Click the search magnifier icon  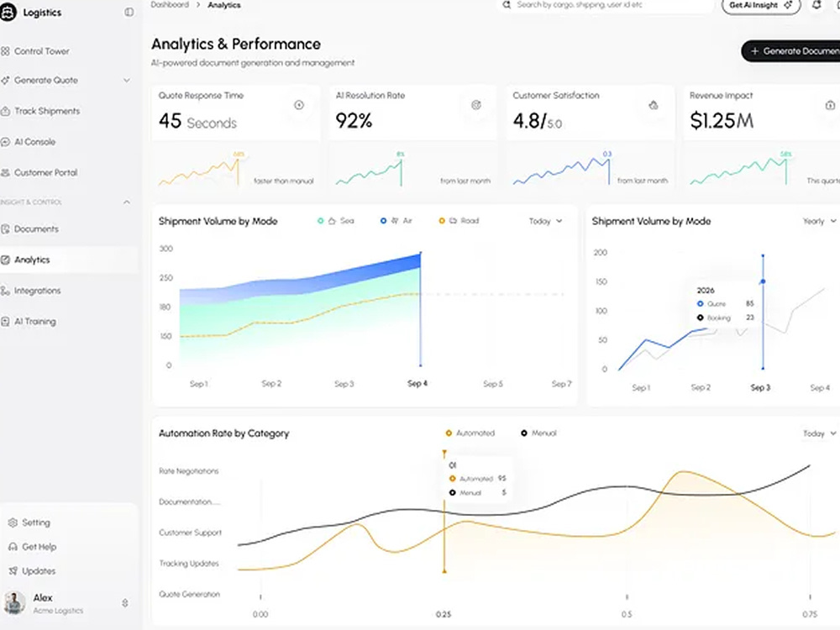[507, 5]
